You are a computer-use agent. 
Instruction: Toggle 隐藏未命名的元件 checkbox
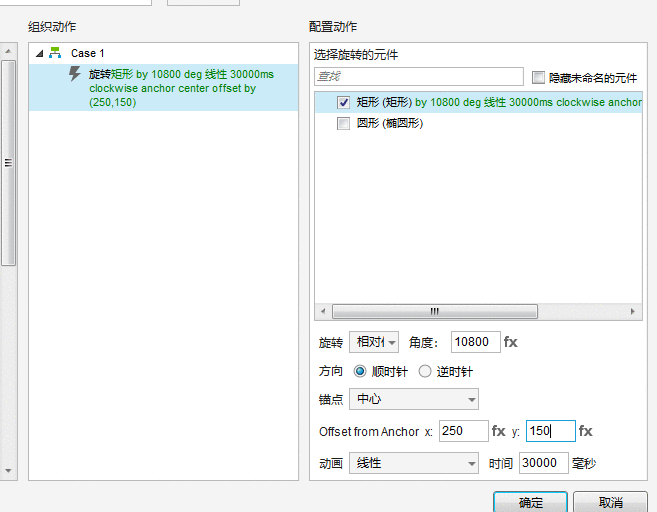point(538,78)
